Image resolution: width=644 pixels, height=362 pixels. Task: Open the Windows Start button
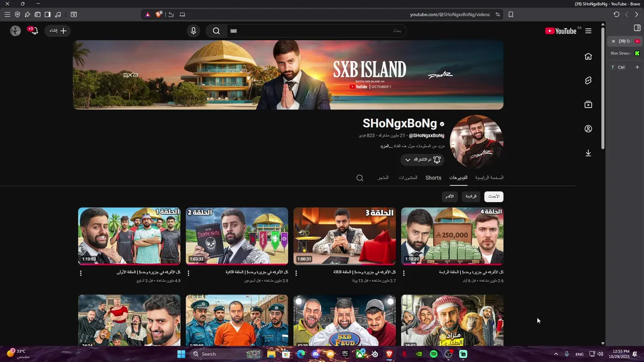[x=181, y=354]
